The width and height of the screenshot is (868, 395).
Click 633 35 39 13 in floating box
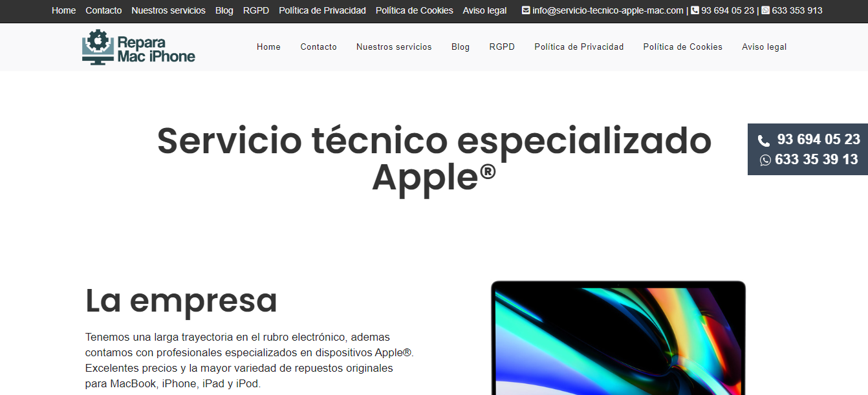point(816,160)
